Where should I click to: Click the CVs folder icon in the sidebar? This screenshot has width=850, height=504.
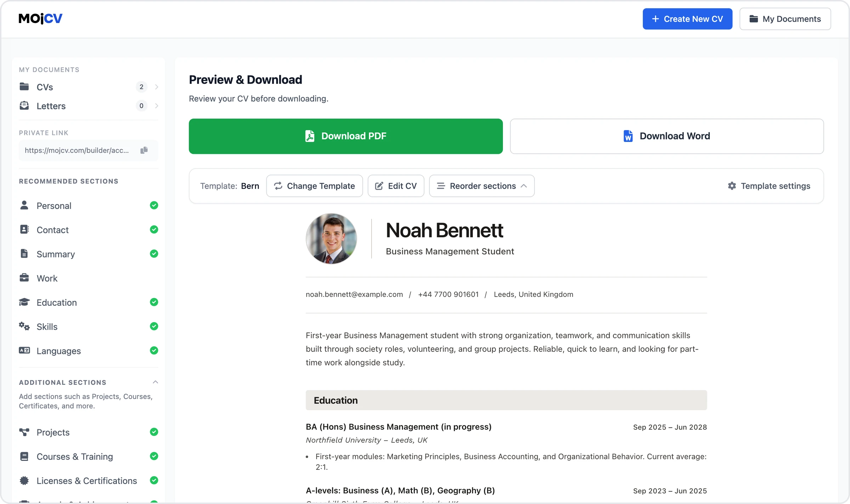point(24,87)
